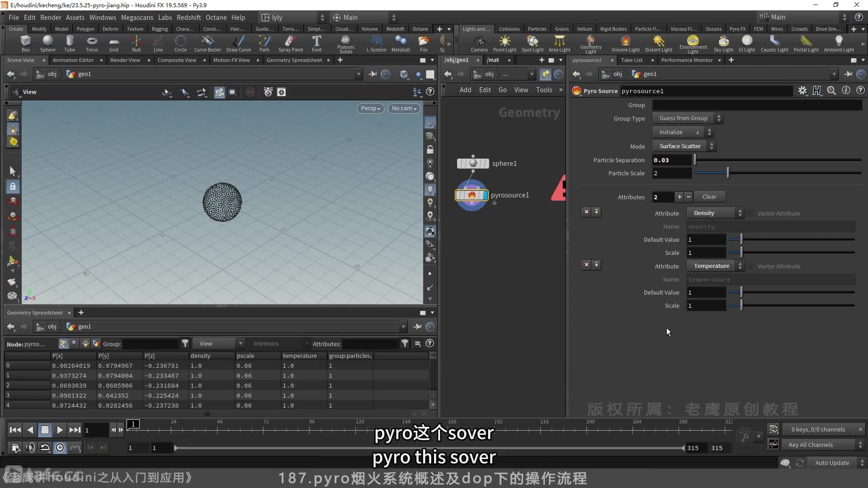Viewport: 868px width, 488px height.
Task: Click the Clear attributes button
Action: pos(709,196)
